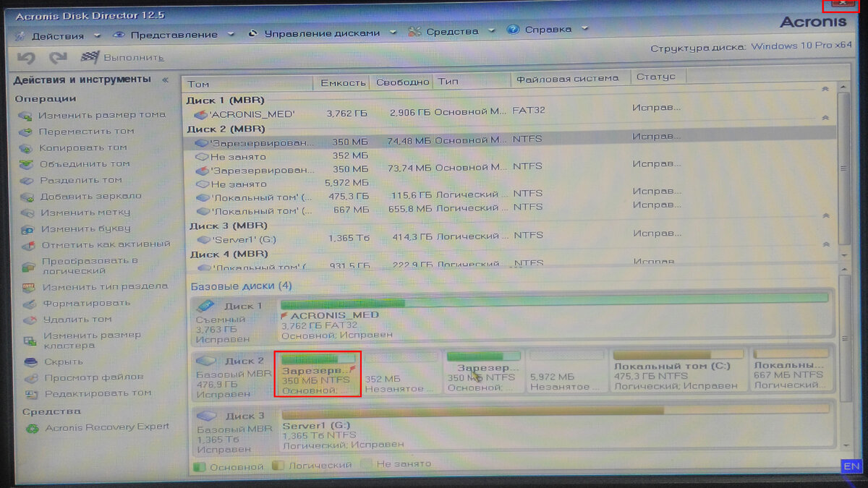Click the Undo arrow in the toolbar
This screenshot has height=488, width=868.
tap(27, 57)
